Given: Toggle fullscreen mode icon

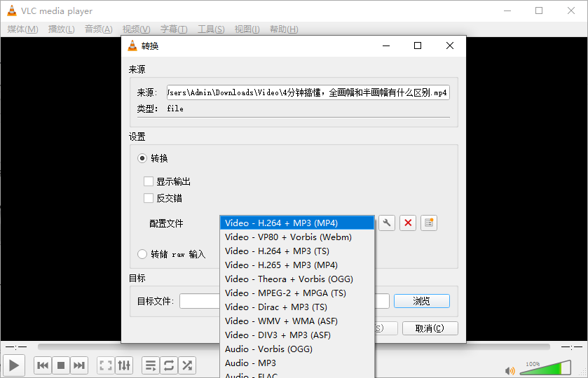Looking at the screenshot, I should point(106,365).
